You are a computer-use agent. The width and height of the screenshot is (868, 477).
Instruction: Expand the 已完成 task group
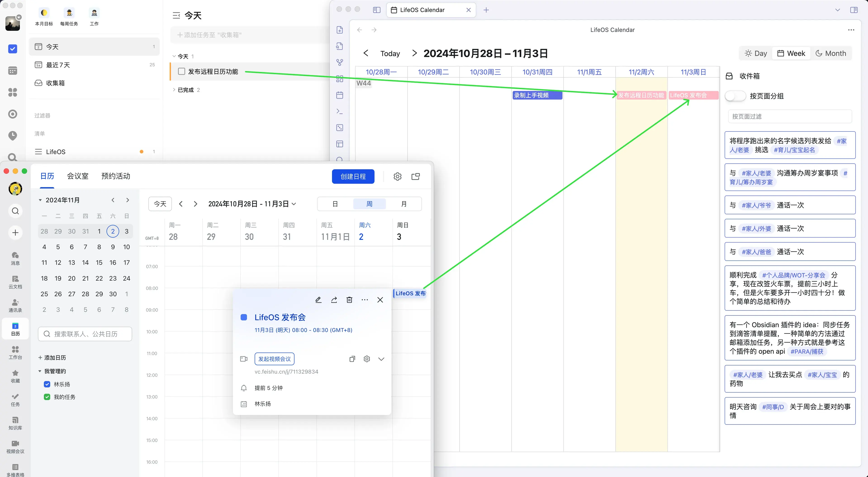(x=174, y=90)
